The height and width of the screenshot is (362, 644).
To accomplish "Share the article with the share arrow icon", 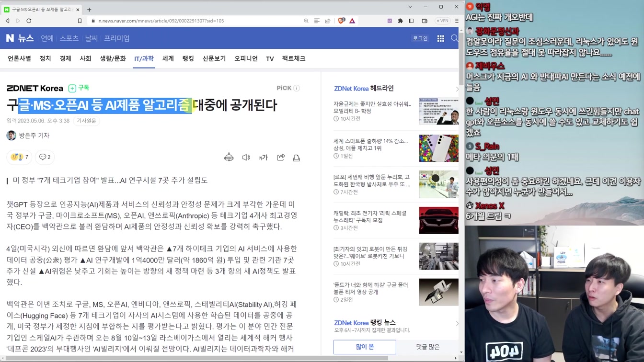I will pos(281,158).
